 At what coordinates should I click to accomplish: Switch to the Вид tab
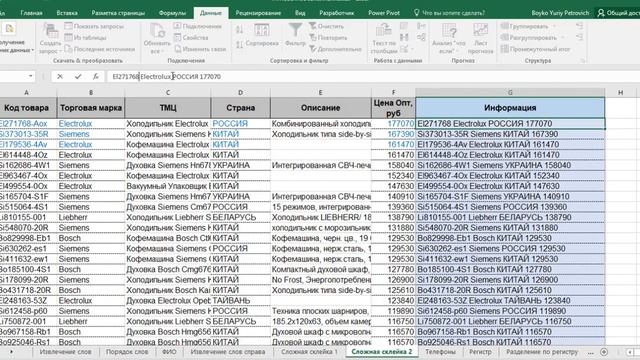click(300, 13)
